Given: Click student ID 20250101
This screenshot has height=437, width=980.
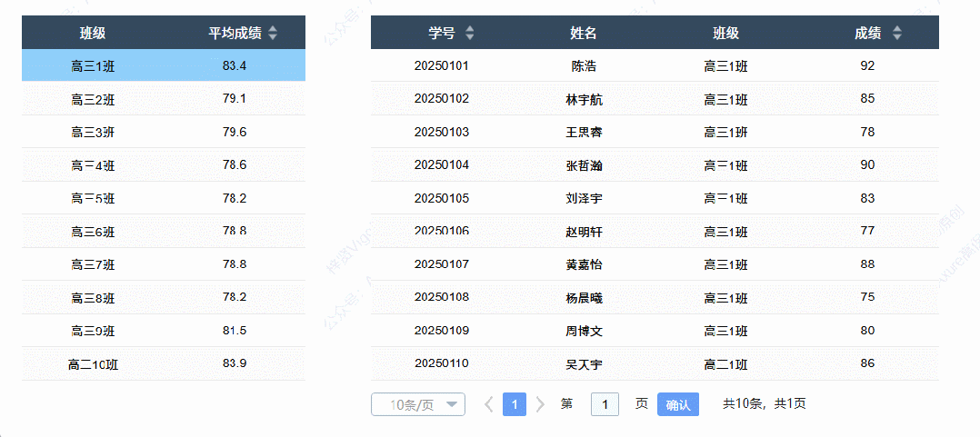Looking at the screenshot, I should 441,65.
